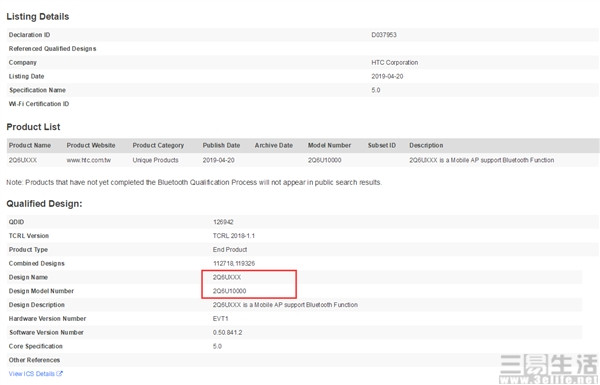Click the 2Q6UXXX product name cell

click(23, 160)
